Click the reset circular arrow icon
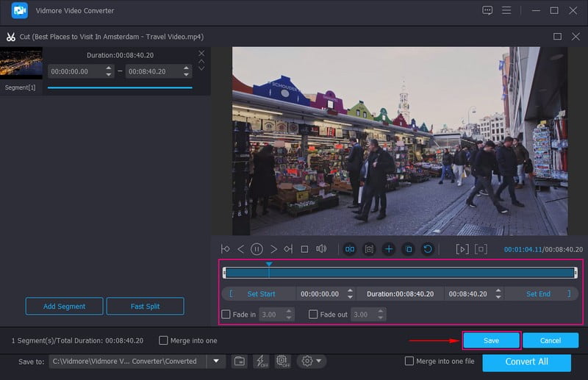The height and width of the screenshot is (380, 588). point(428,249)
